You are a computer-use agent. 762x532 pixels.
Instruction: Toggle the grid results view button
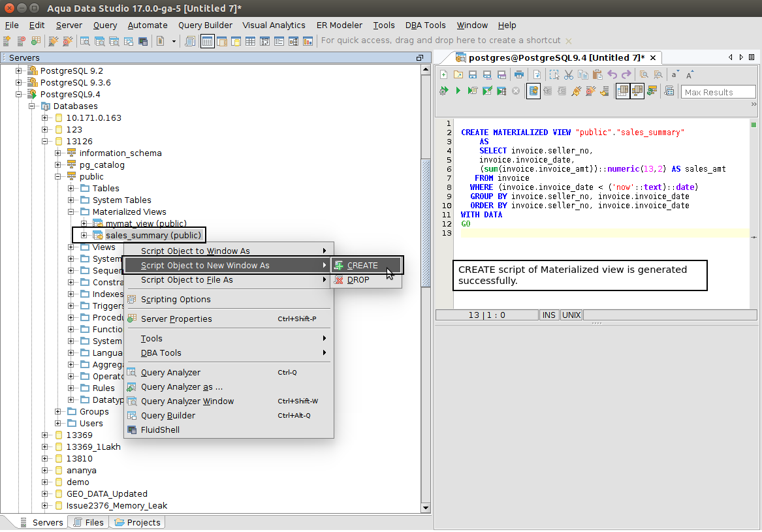(623, 91)
